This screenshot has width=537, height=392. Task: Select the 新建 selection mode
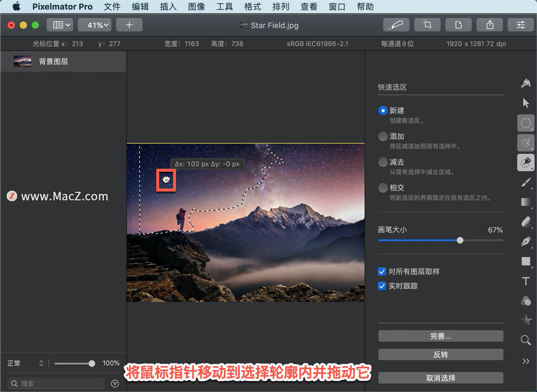tap(383, 111)
